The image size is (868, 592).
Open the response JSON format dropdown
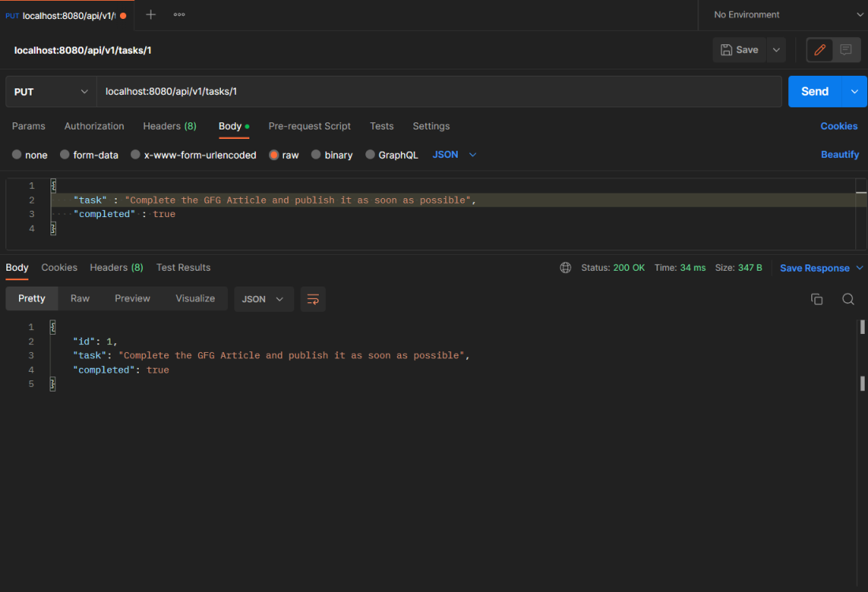click(x=264, y=299)
